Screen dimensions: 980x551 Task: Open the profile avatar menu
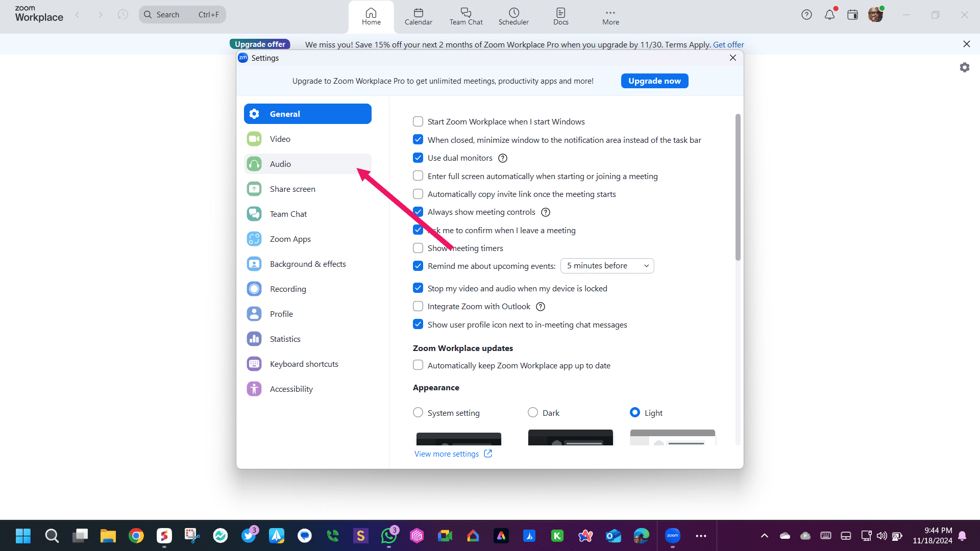tap(875, 15)
